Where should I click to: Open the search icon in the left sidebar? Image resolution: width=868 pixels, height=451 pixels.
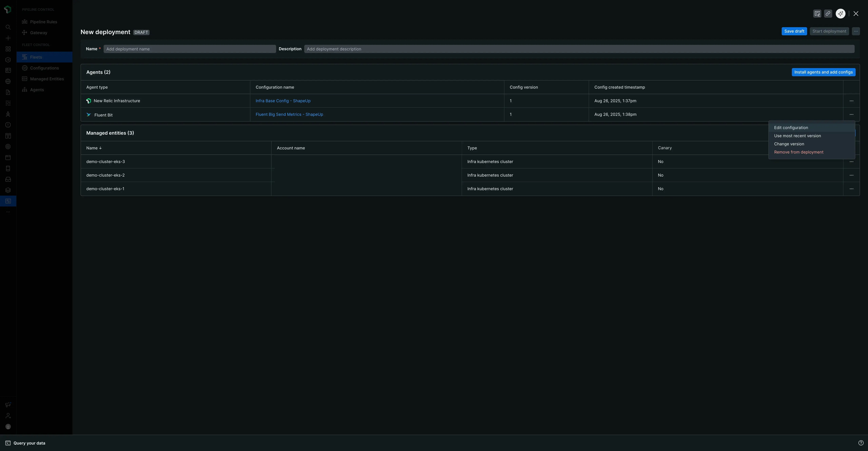[8, 27]
